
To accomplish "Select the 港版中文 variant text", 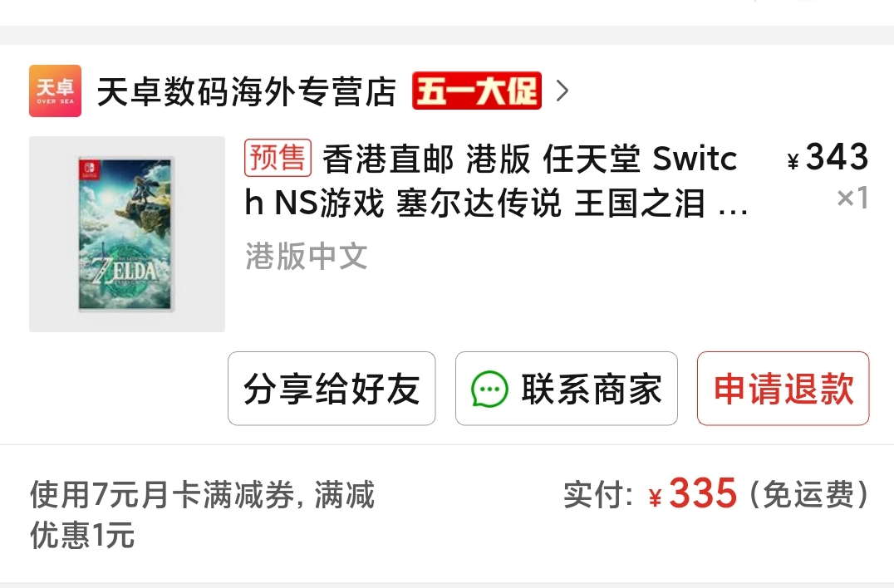I will pos(307,256).
